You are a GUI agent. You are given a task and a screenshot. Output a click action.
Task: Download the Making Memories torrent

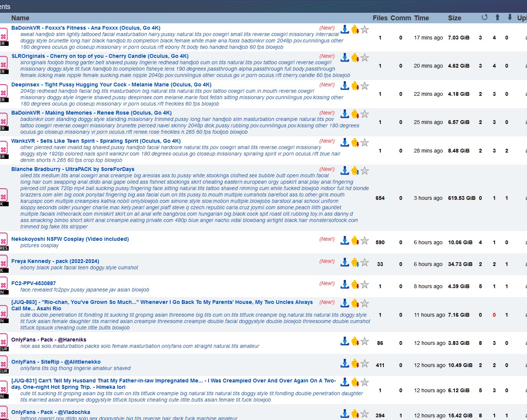pyautogui.click(x=344, y=114)
